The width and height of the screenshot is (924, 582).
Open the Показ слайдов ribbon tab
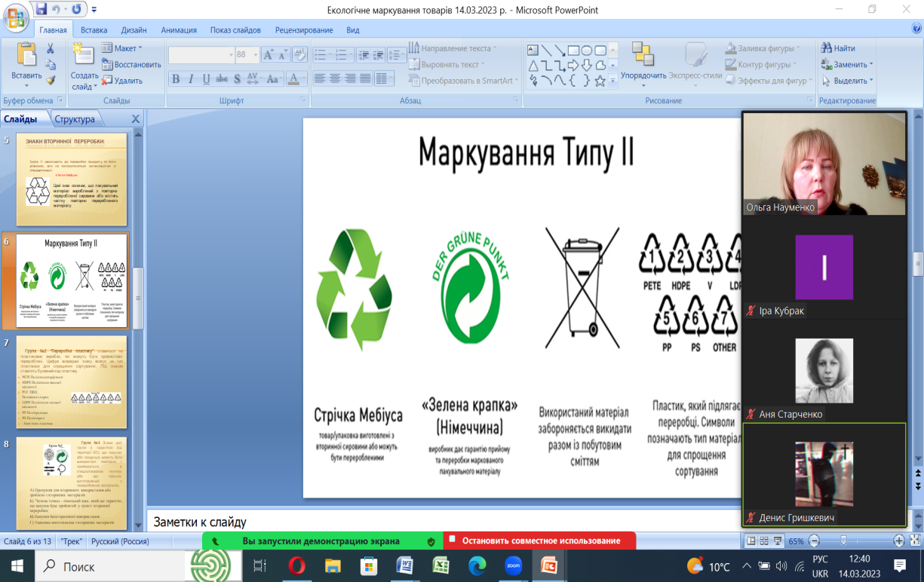coord(235,30)
